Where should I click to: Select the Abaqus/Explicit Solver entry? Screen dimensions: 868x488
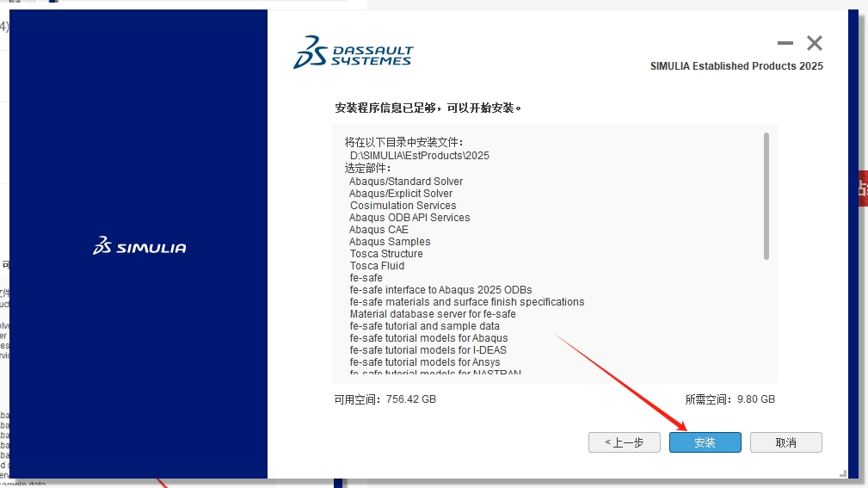click(x=401, y=194)
